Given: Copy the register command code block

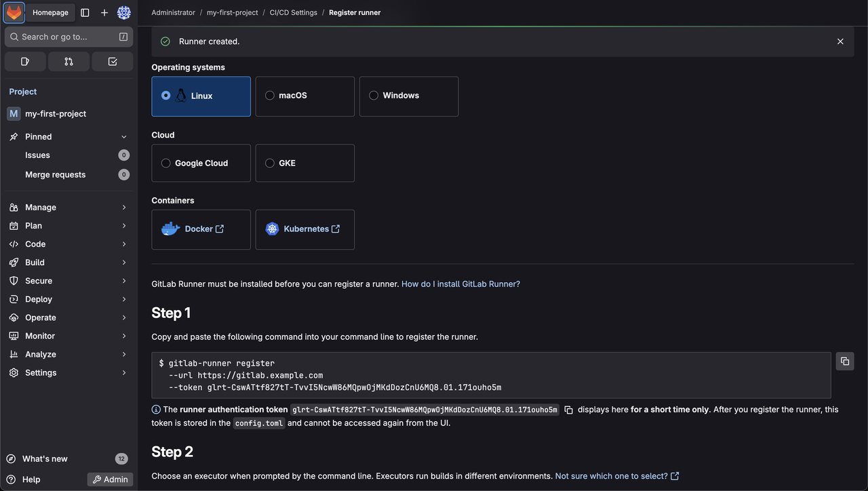Looking at the screenshot, I should [844, 361].
